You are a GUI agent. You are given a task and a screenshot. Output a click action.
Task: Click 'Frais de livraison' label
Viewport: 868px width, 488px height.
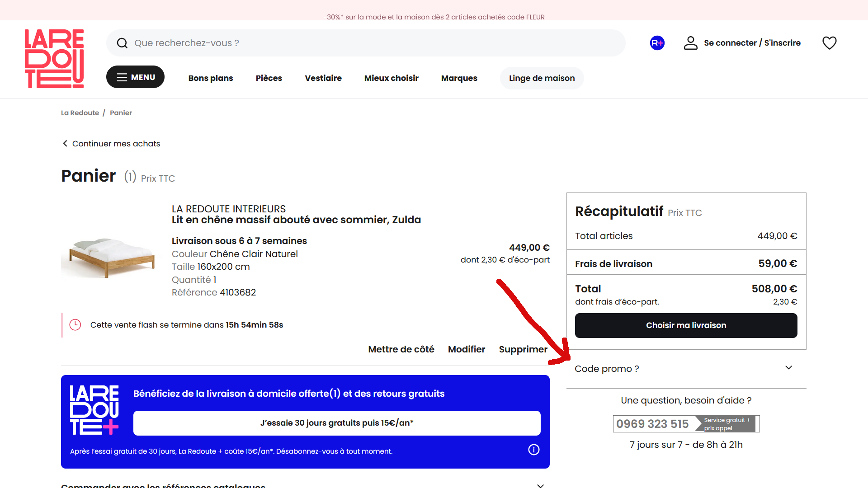[613, 264]
